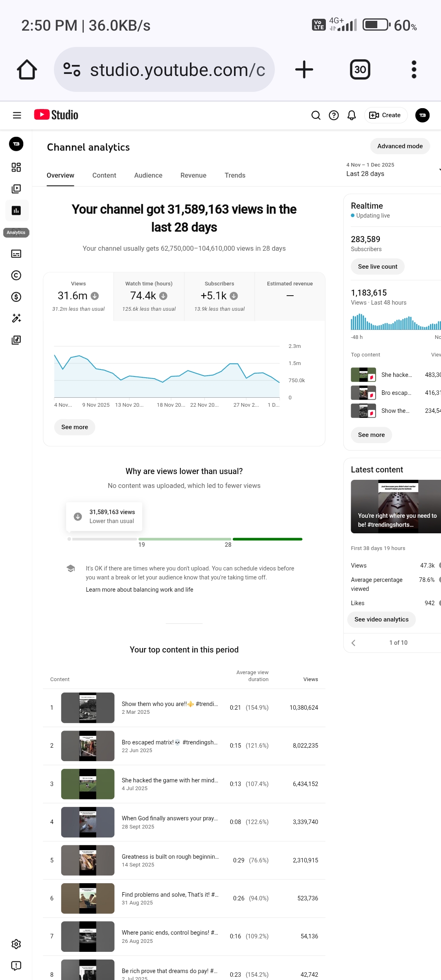Open the Earn dollar icon in sidebar
441x980 pixels.
[16, 297]
